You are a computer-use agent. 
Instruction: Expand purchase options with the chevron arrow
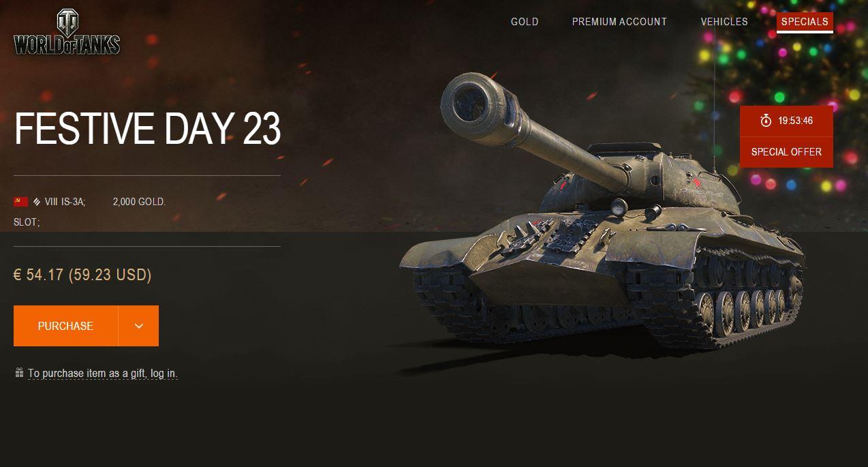(x=139, y=326)
